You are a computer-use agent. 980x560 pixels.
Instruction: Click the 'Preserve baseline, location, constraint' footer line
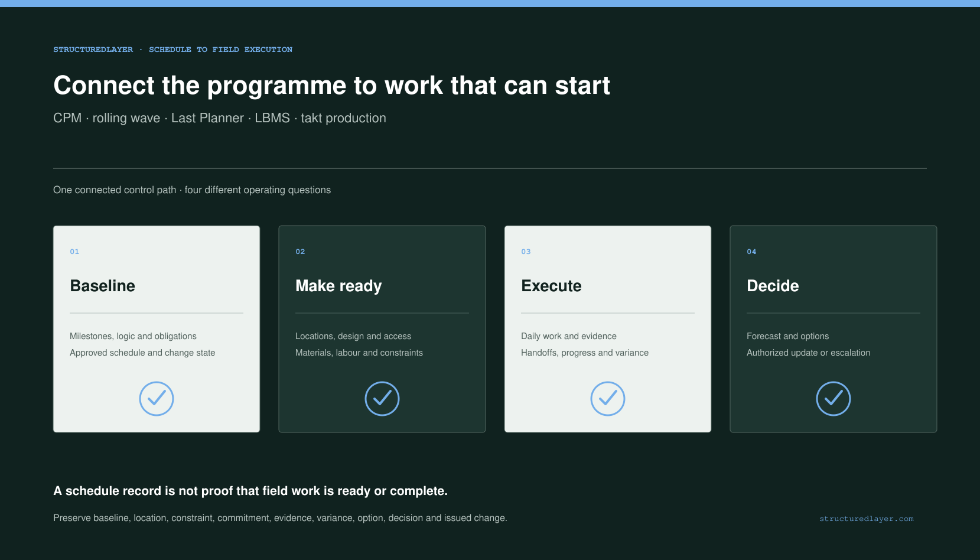(280, 518)
